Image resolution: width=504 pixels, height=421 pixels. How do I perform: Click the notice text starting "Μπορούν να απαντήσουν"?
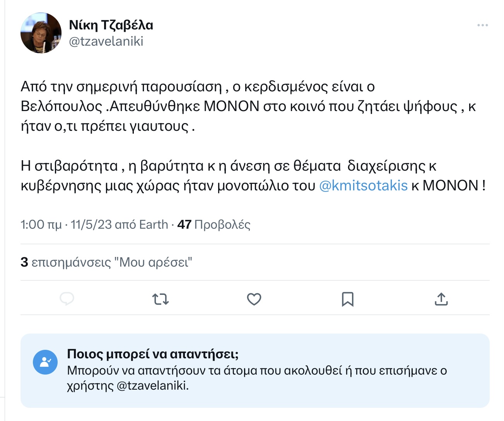click(x=257, y=371)
